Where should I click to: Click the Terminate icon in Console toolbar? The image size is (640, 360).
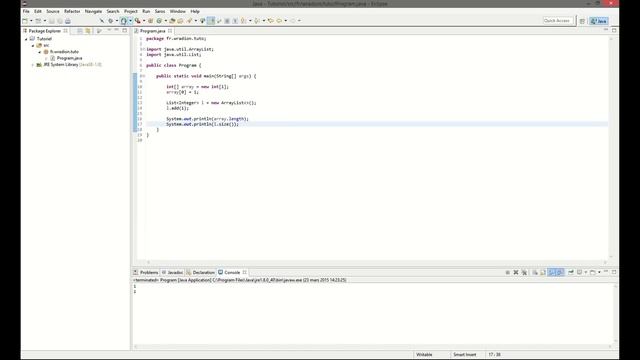tap(508, 272)
